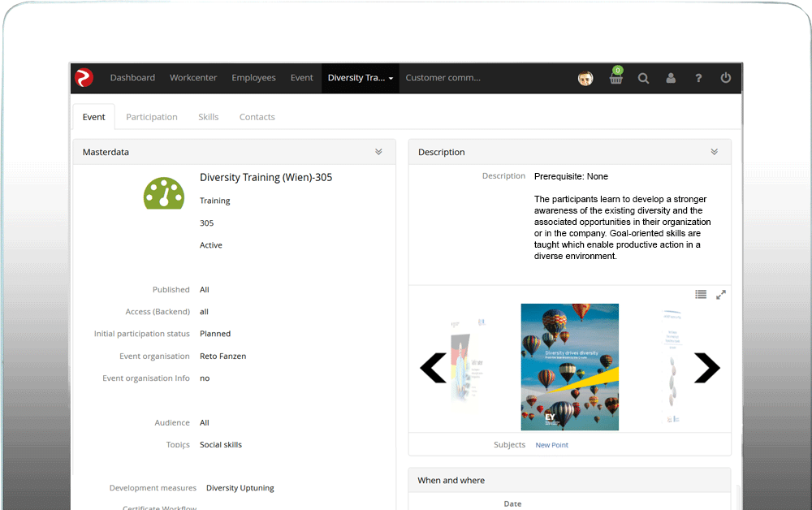The width and height of the screenshot is (812, 510).
Task: Open Event in top navigation bar
Action: [x=301, y=78]
